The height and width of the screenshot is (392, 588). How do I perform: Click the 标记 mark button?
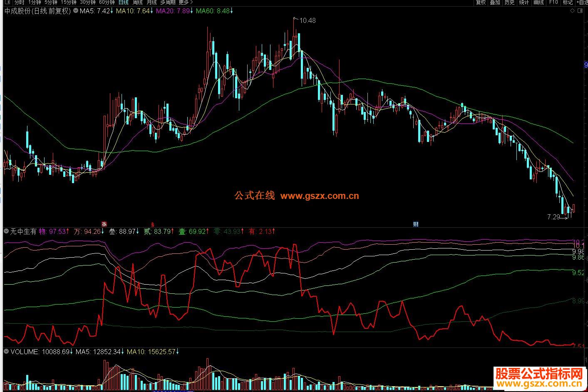point(568,2)
